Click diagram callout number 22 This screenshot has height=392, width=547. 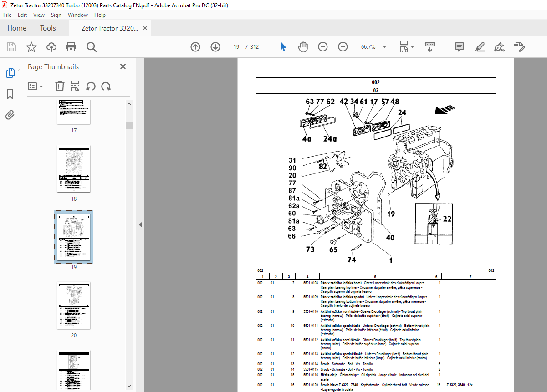(447, 219)
